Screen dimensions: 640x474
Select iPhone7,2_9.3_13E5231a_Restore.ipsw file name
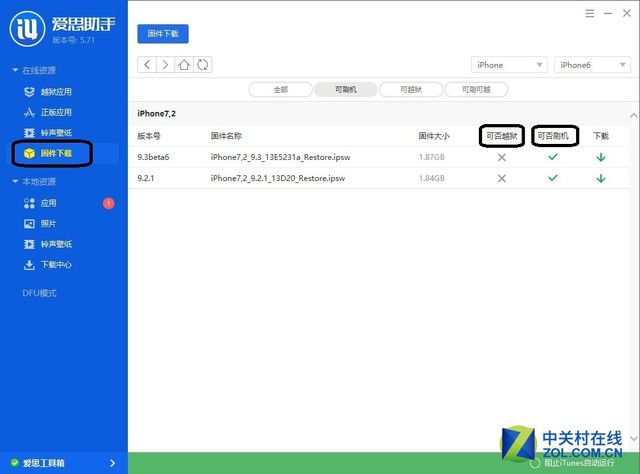coord(280,157)
